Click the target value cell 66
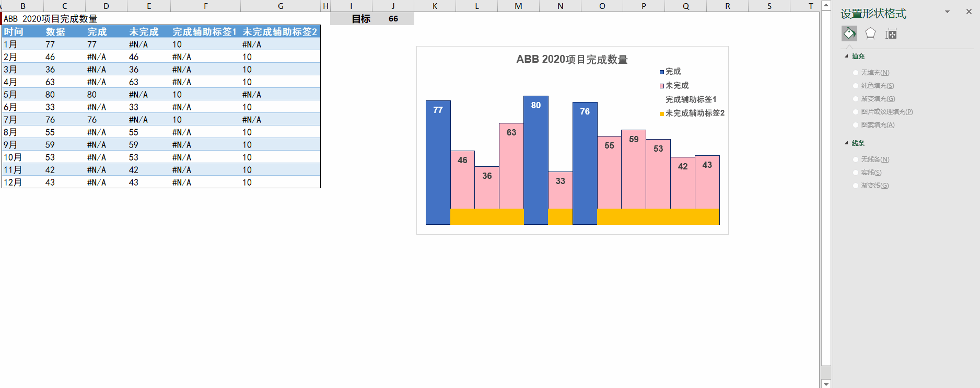This screenshot has width=980, height=388. coord(393,19)
